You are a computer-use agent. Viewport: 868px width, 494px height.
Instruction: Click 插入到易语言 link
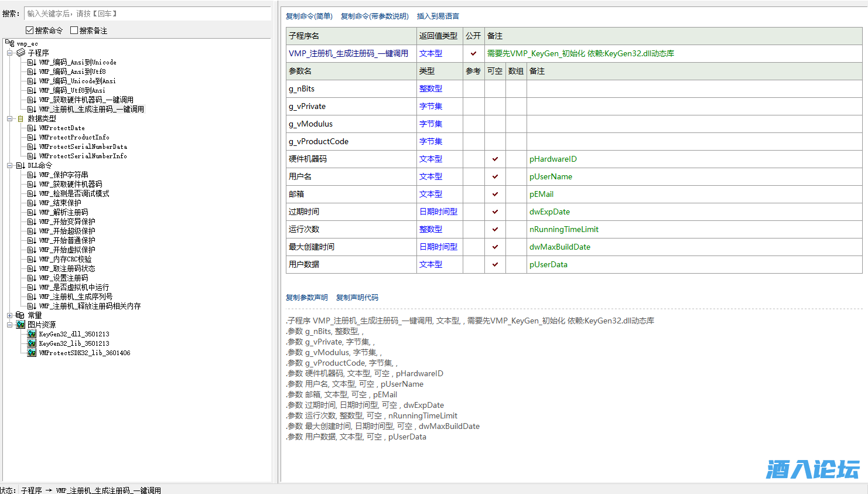pos(438,16)
